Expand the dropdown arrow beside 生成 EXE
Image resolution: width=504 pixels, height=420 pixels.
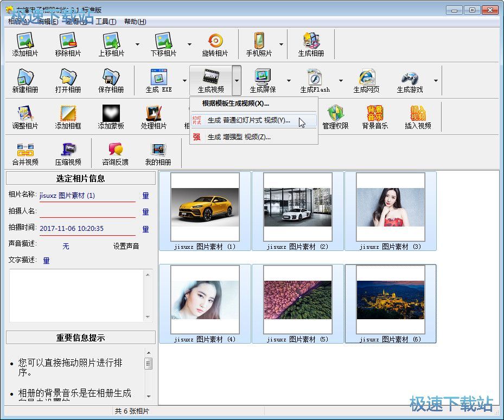point(184,81)
